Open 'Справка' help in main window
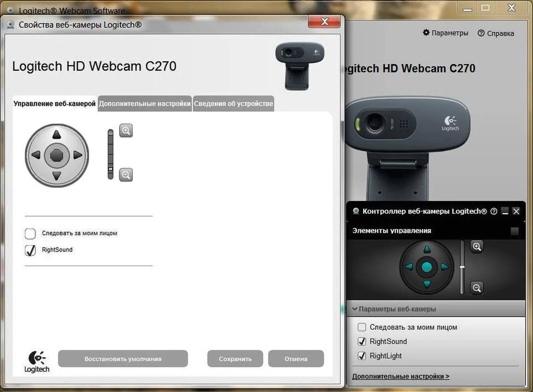Image resolution: width=533 pixels, height=392 pixels. (x=496, y=33)
